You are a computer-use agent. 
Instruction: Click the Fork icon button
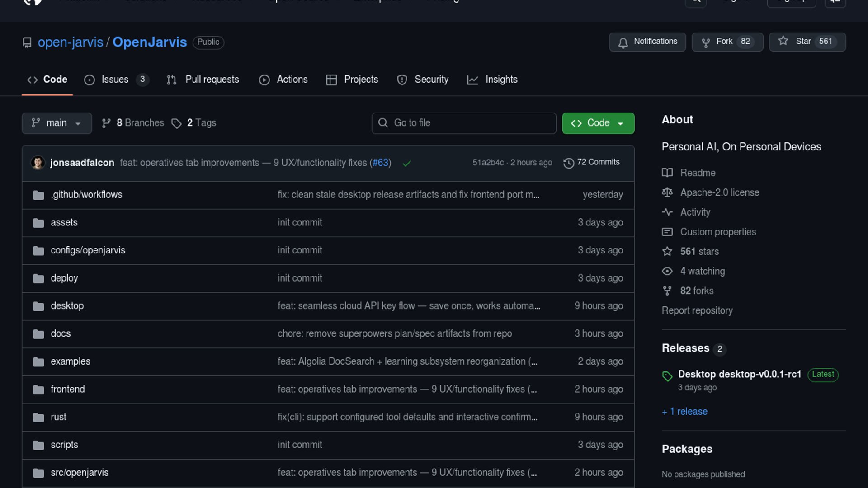point(705,42)
